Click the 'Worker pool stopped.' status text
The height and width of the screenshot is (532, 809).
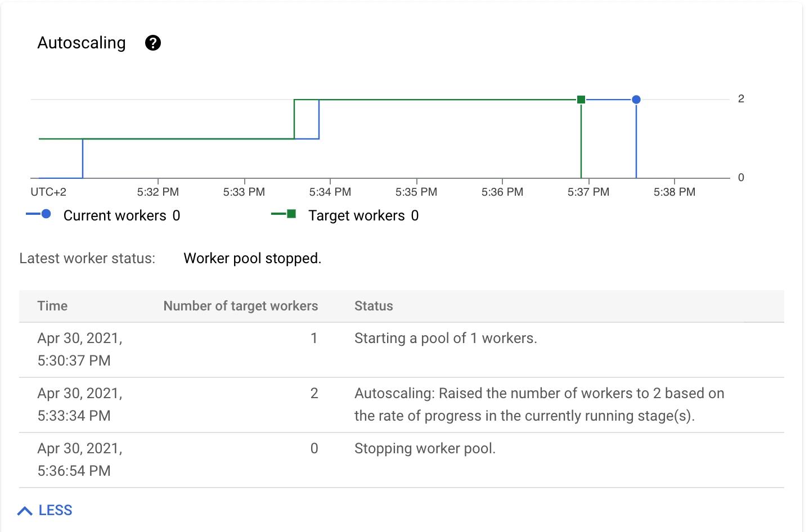pos(252,259)
